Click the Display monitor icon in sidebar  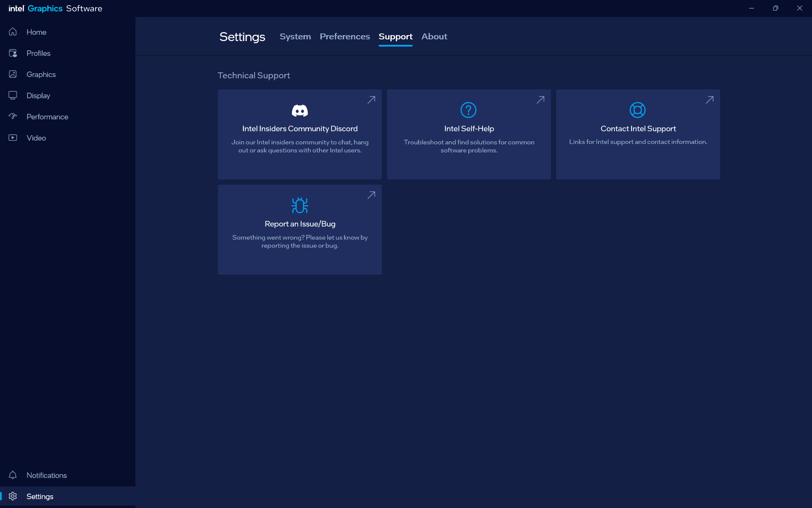point(13,95)
